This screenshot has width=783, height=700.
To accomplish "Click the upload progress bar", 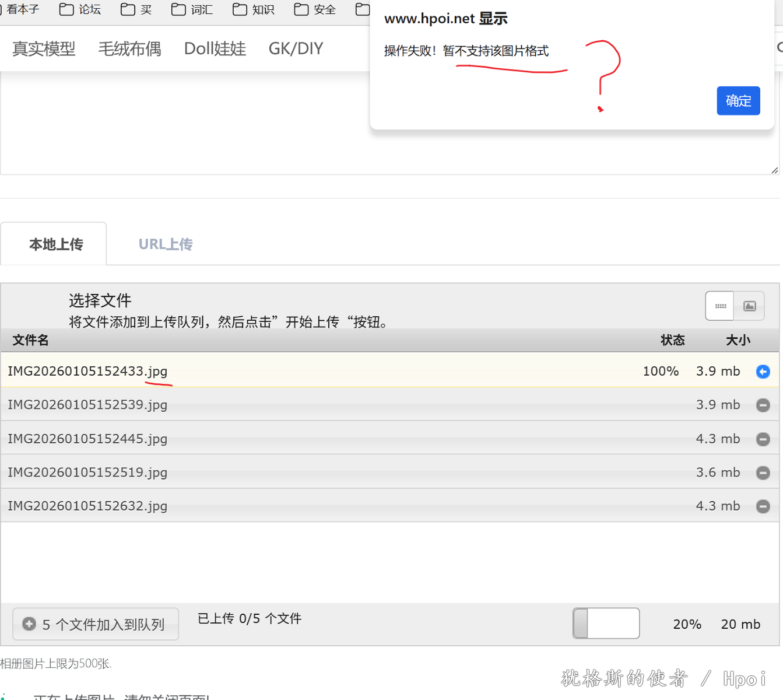I will click(x=606, y=624).
